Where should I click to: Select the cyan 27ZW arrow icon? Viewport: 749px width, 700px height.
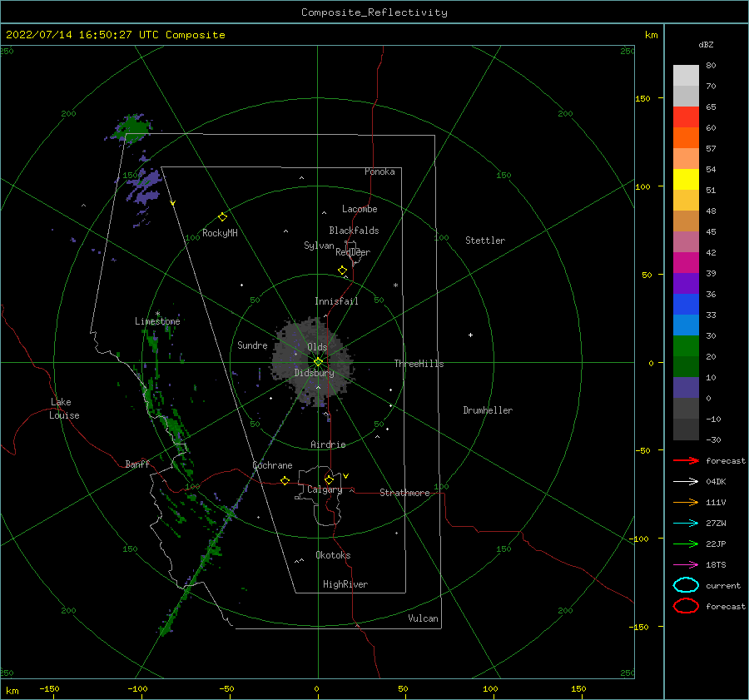coord(686,524)
